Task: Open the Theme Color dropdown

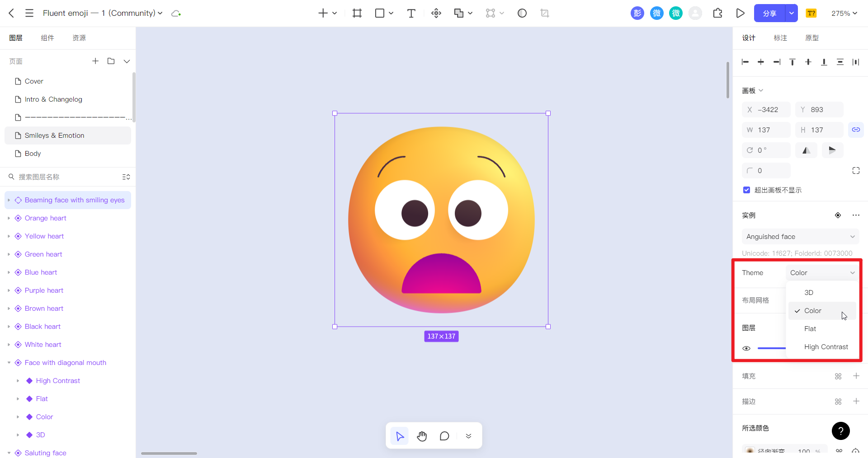Action: click(x=822, y=273)
